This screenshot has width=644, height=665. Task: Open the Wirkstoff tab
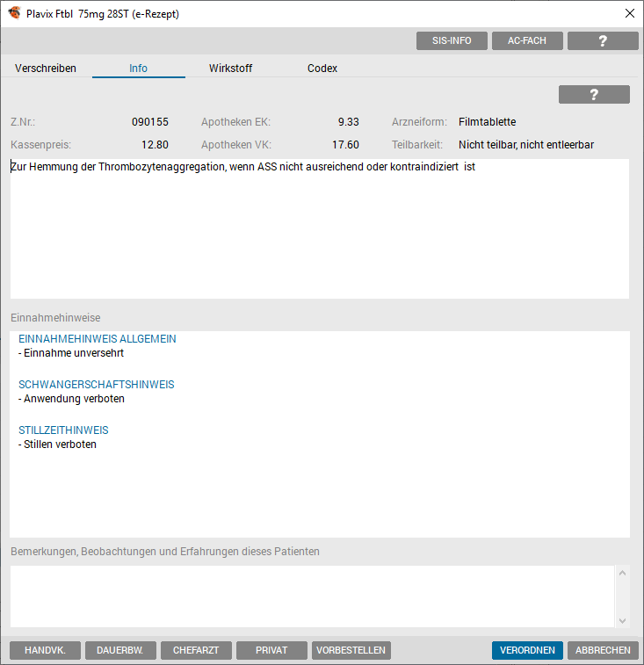231,69
